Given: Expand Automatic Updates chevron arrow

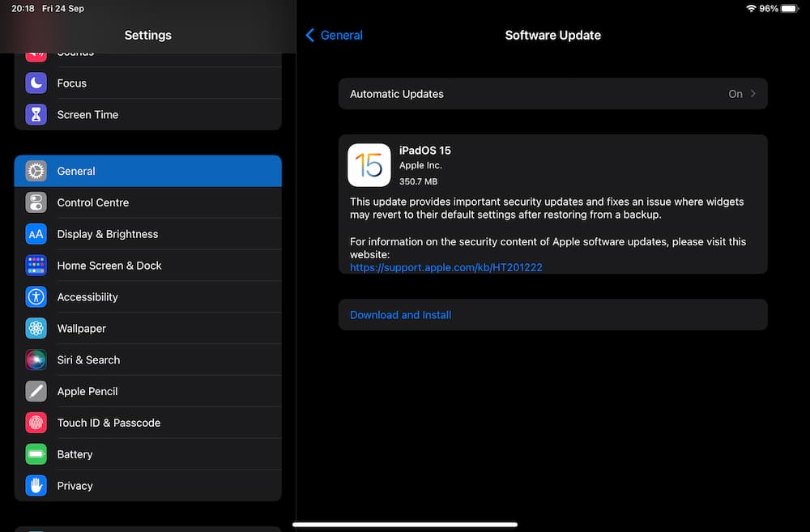Looking at the screenshot, I should 753,93.
